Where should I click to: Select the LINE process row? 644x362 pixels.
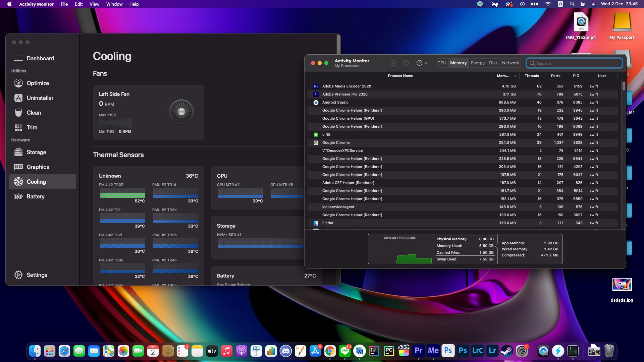coord(463,134)
